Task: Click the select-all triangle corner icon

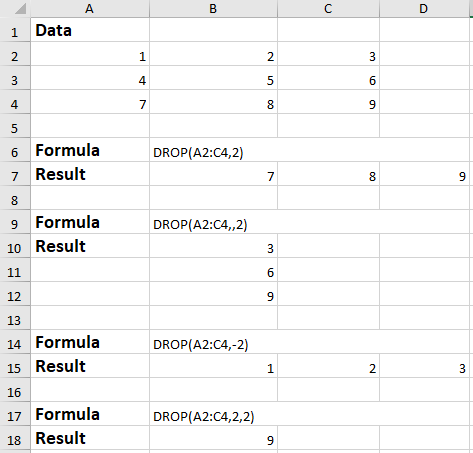Action: (20, 9)
